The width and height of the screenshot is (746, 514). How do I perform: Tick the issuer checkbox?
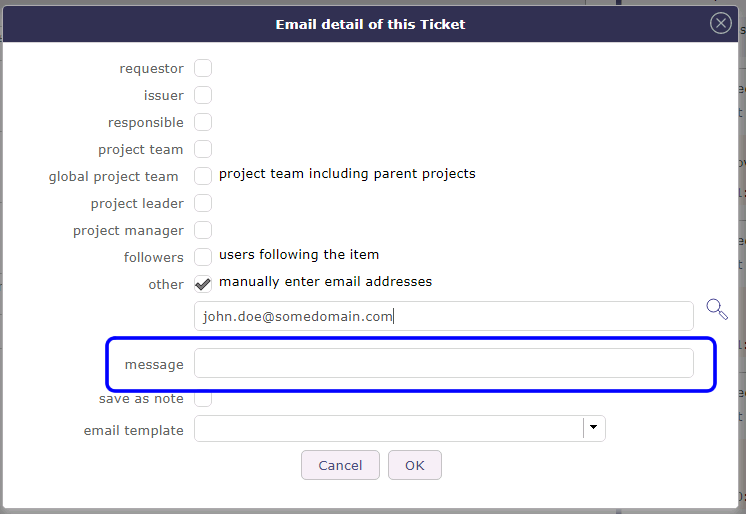click(203, 96)
